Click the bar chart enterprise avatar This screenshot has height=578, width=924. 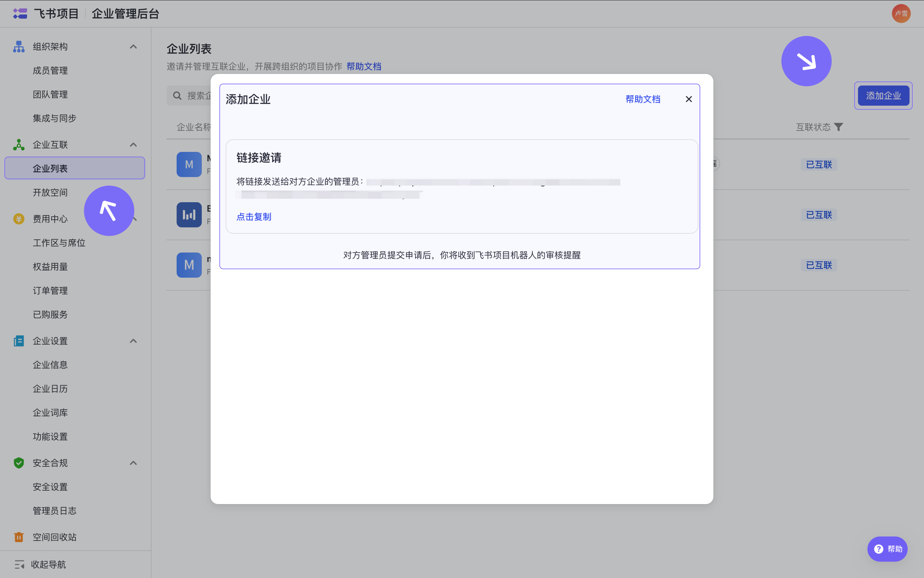pos(189,215)
